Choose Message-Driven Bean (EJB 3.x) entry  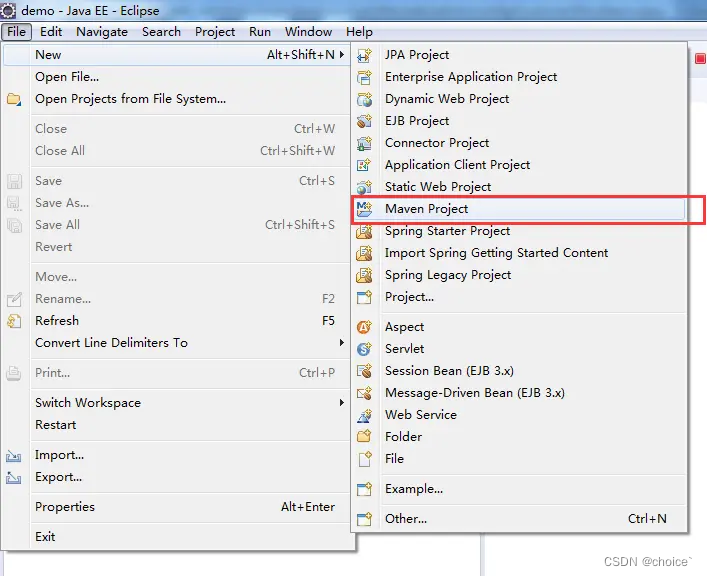[519, 393]
